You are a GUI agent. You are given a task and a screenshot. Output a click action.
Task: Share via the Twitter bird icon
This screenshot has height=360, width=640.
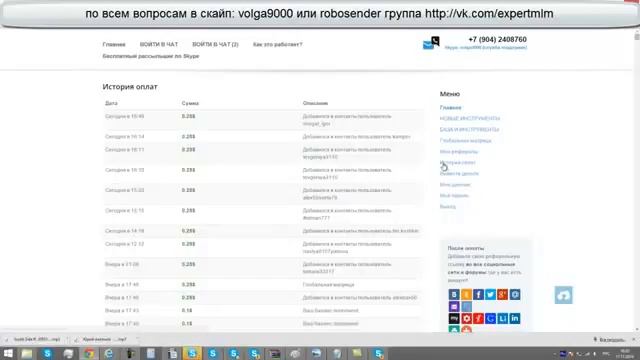pyautogui.click(x=490, y=294)
